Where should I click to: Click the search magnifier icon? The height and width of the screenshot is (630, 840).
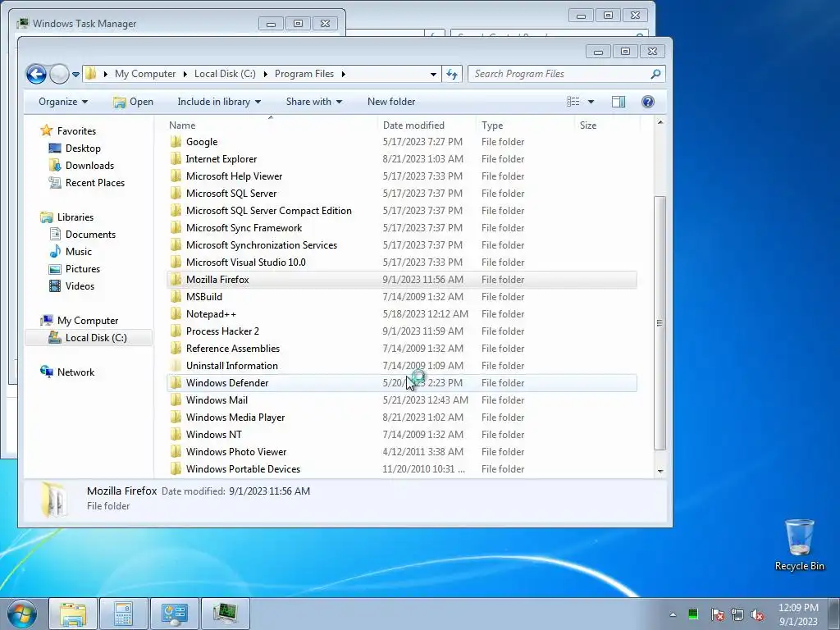point(655,74)
